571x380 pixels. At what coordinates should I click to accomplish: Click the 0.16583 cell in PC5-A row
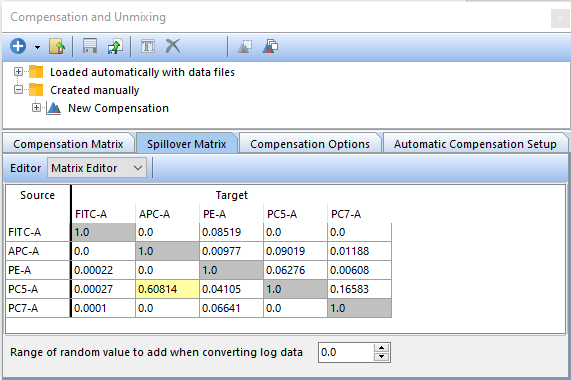[x=359, y=289]
